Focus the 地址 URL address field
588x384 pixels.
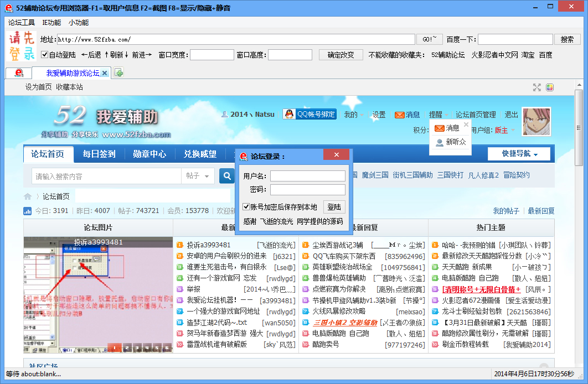point(236,39)
